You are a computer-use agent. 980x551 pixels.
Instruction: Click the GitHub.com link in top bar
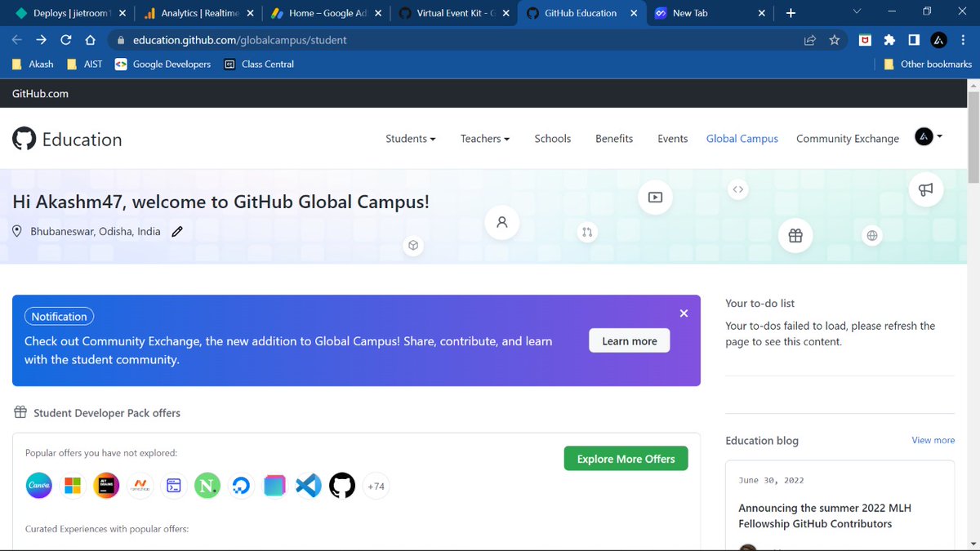pos(40,94)
